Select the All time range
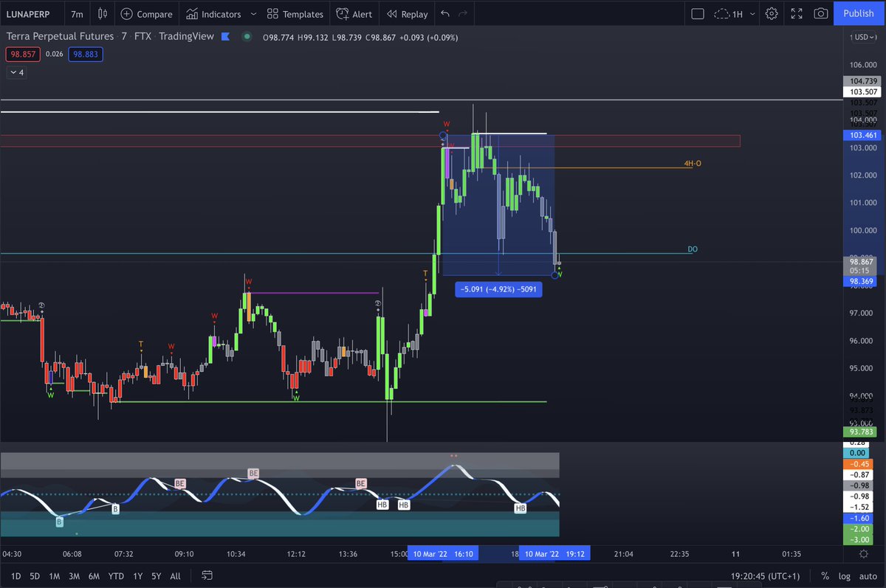This screenshot has width=886, height=588. 175,575
